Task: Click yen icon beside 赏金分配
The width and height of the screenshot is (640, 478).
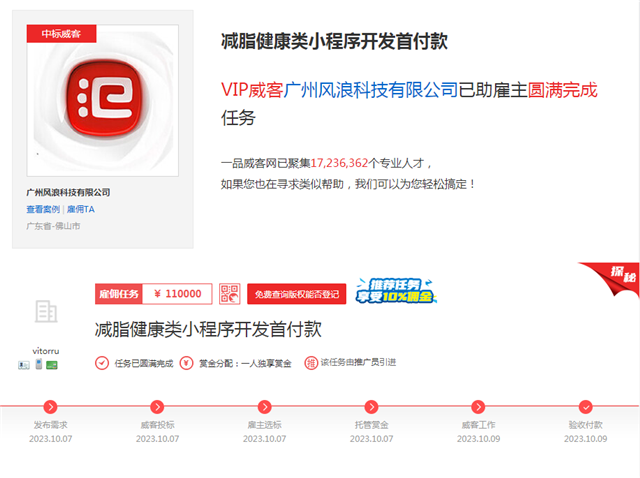Action: click(x=187, y=363)
